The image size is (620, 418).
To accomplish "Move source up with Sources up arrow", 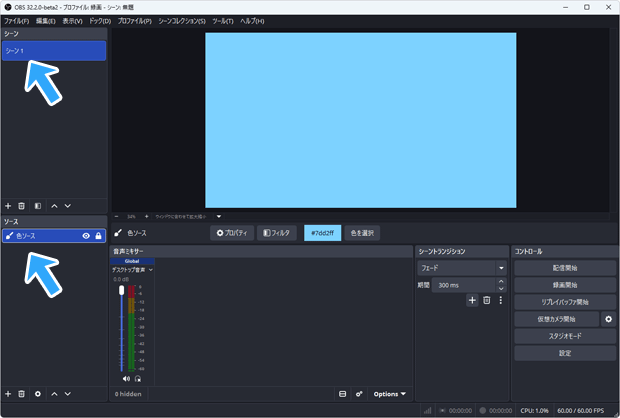I will (x=55, y=394).
